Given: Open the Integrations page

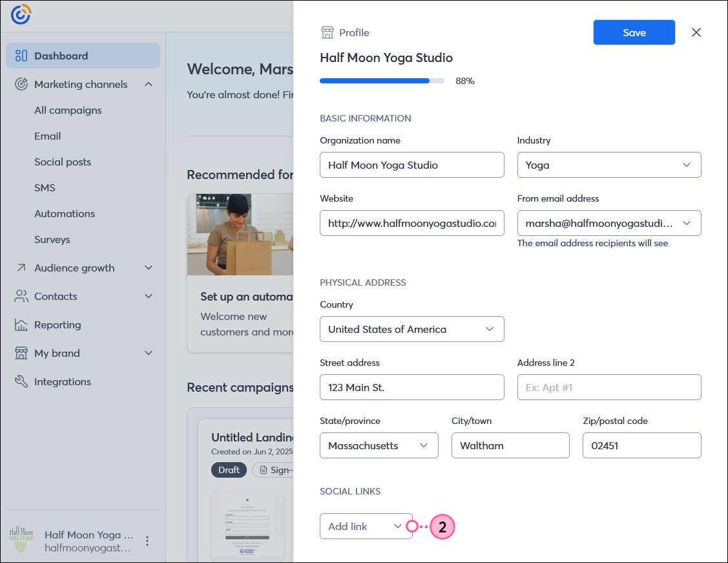Looking at the screenshot, I should (x=63, y=381).
